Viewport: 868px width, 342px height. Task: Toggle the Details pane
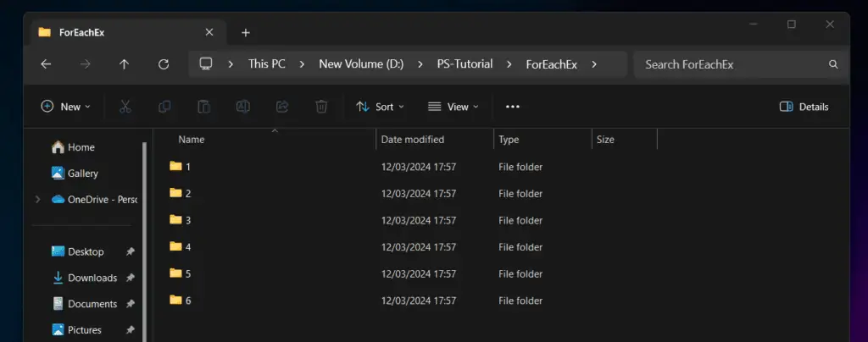pos(804,107)
